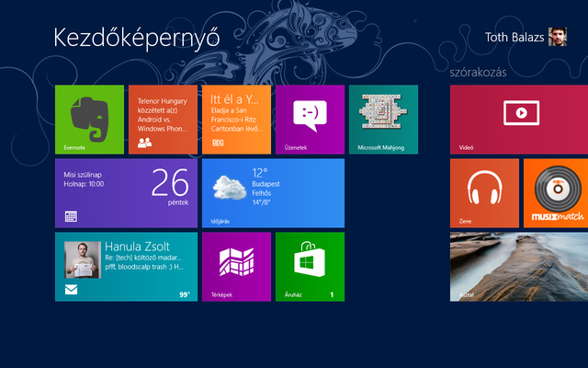Open the musiXmatch tile
Viewport: 588px width, 368px height.
click(556, 193)
